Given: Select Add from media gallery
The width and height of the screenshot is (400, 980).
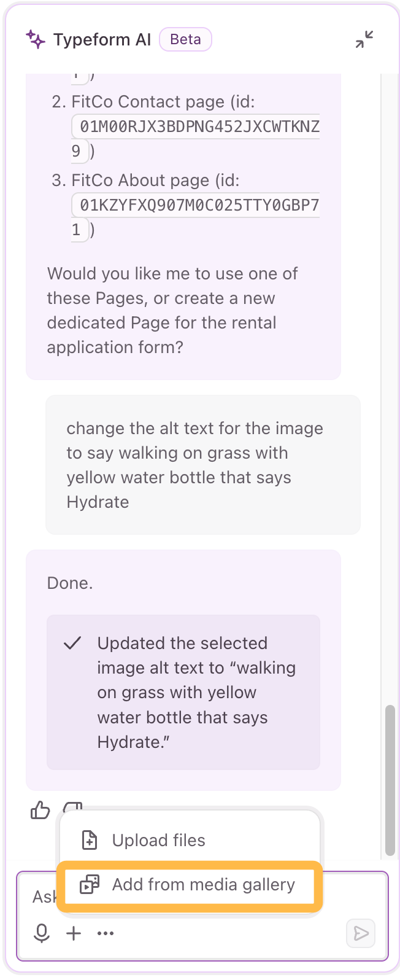Looking at the screenshot, I should 190,884.
